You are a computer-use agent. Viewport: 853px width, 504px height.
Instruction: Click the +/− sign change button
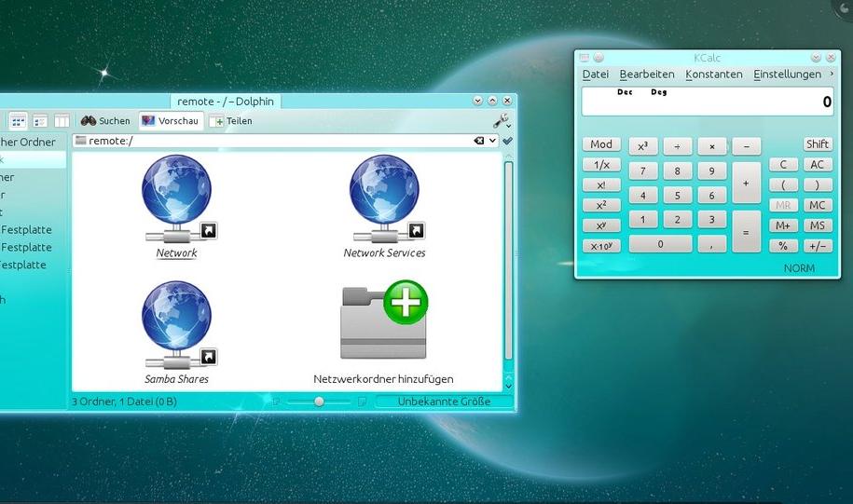coord(817,246)
